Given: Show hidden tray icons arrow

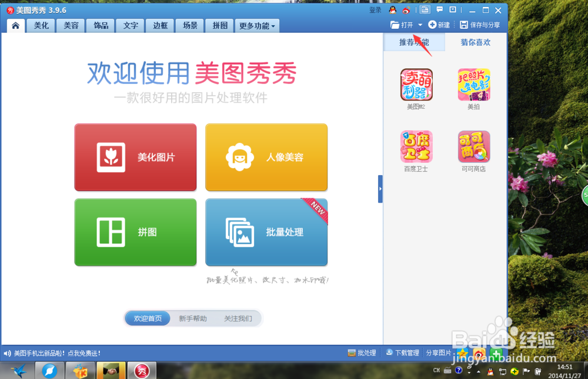Looking at the screenshot, I should click(x=479, y=372).
